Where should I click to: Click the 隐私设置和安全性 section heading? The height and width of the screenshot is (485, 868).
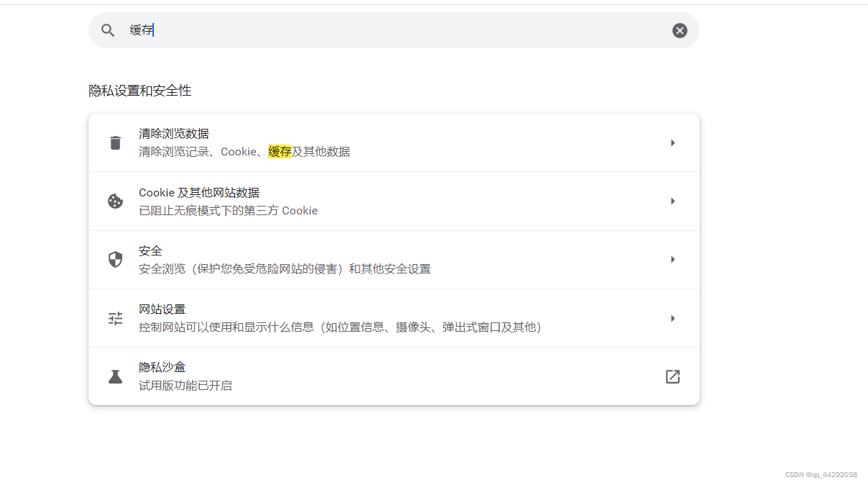(x=140, y=91)
